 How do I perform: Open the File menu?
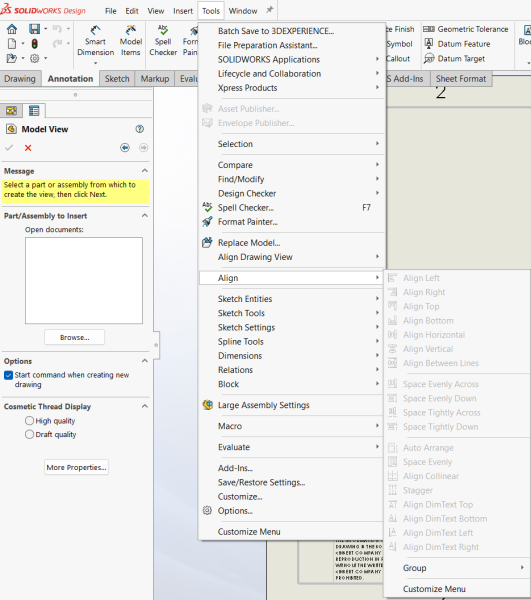(x=111, y=11)
